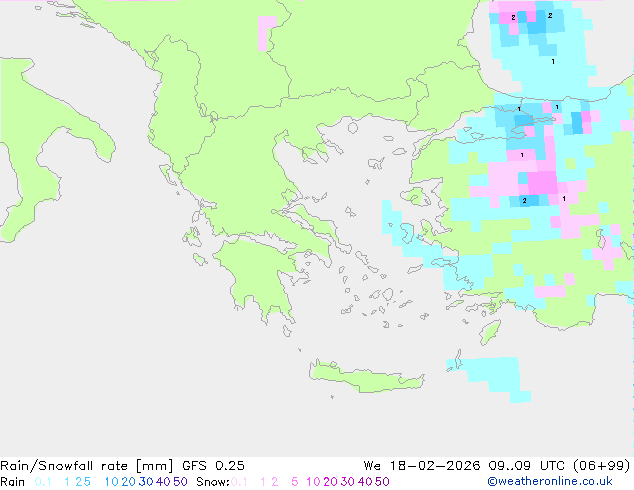Click the "Rain" legend label

[x=13, y=482]
